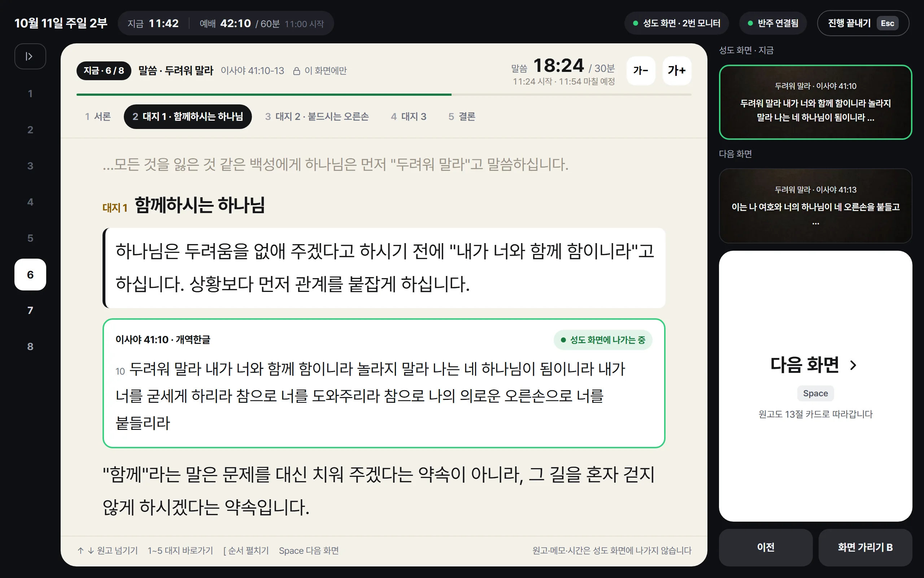Click the faded previous paragraph text
This screenshot has height=578, width=924.
click(336, 164)
